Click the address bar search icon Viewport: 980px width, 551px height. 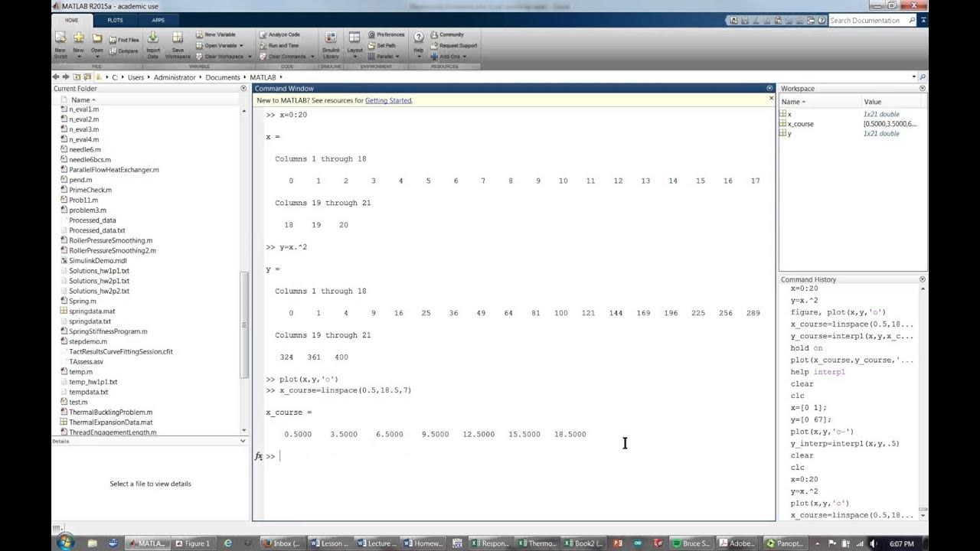tap(923, 77)
